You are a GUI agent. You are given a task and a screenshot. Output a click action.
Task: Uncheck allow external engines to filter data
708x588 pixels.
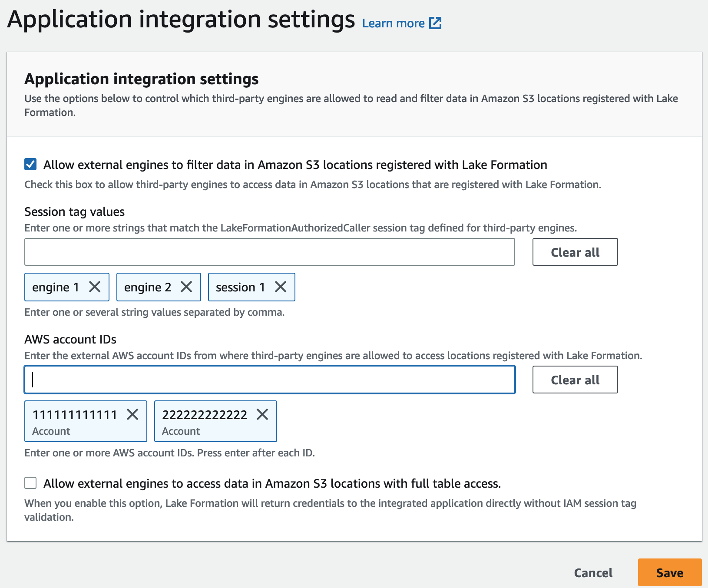[x=30, y=165]
